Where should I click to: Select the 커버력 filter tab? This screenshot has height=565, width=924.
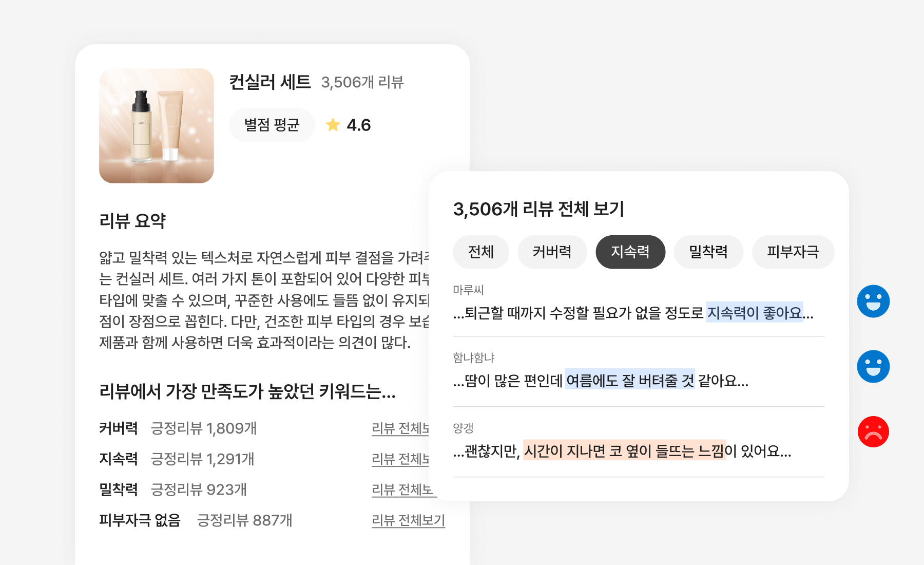552,252
